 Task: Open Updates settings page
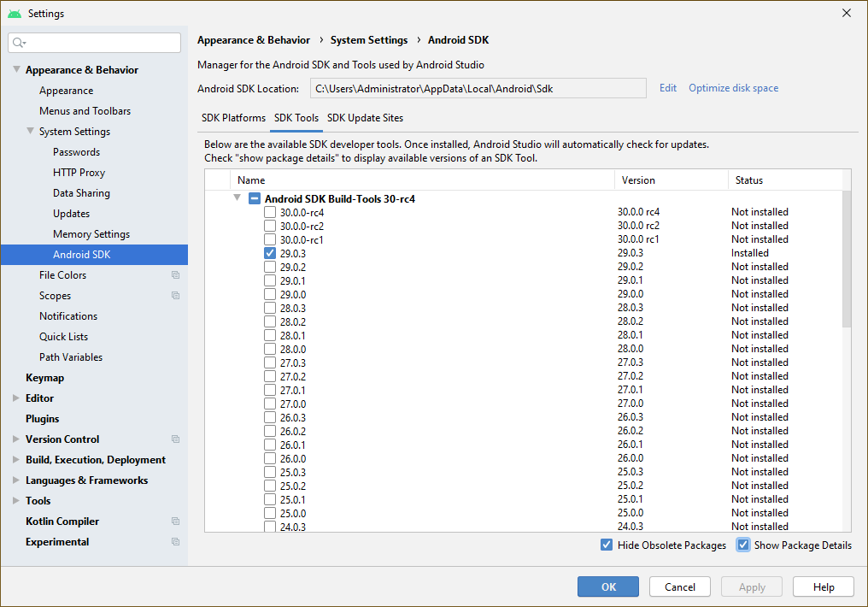tap(71, 213)
